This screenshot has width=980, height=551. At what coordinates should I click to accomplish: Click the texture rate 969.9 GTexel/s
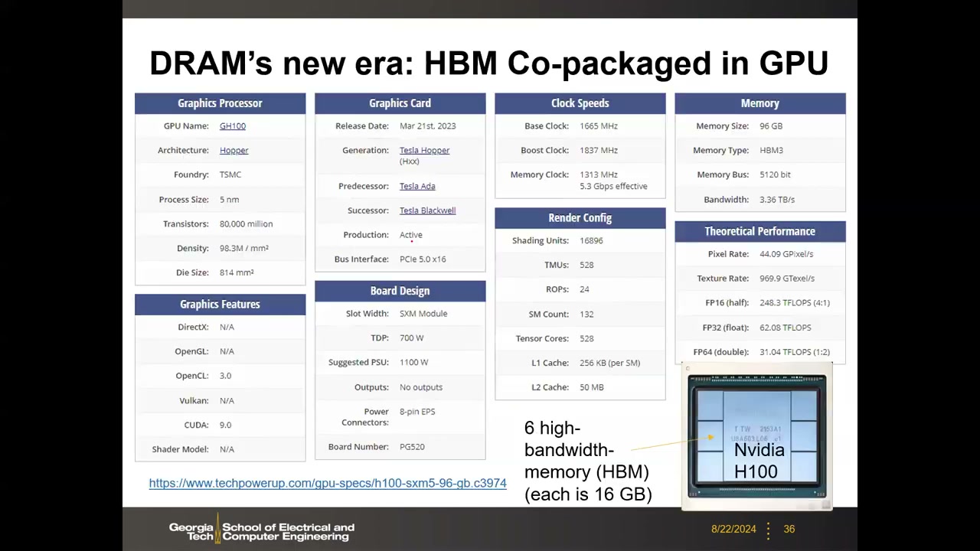pyautogui.click(x=787, y=278)
